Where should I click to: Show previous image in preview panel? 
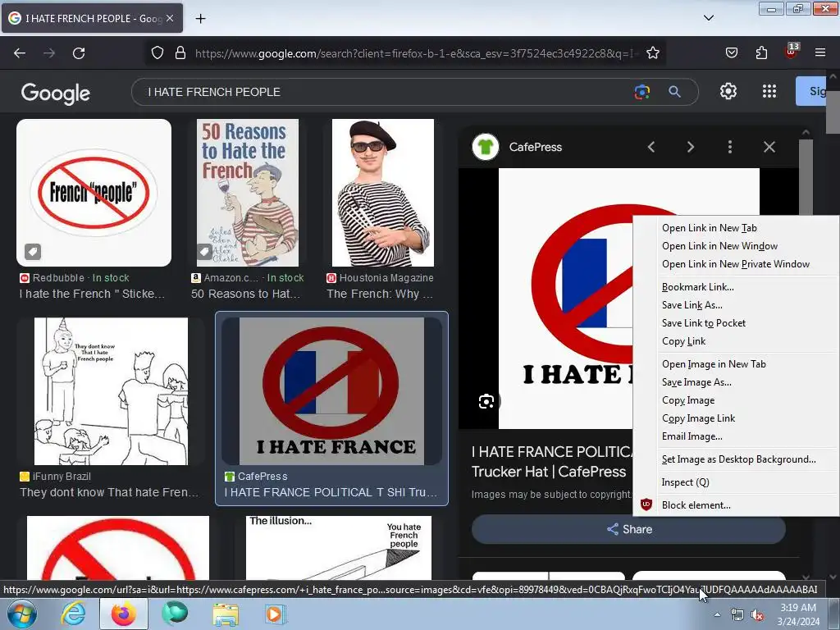[651, 147]
